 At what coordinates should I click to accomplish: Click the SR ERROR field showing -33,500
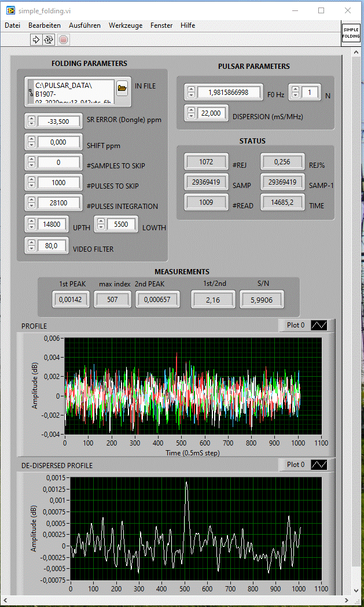tap(59, 122)
